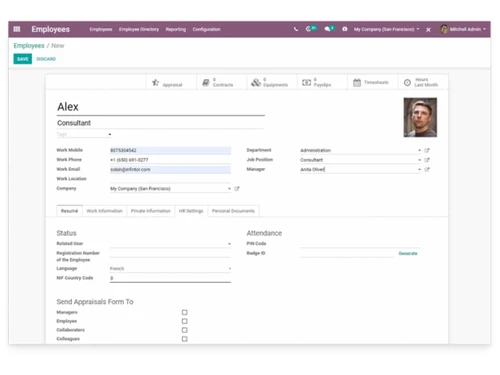The height and width of the screenshot is (375, 500).
Task: Click the Save button
Action: 23,59
